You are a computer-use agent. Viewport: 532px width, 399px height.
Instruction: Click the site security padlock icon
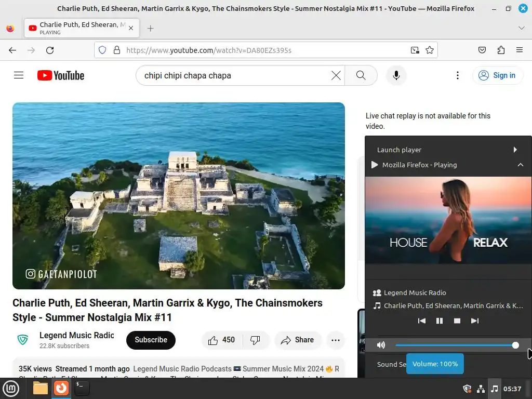(117, 50)
